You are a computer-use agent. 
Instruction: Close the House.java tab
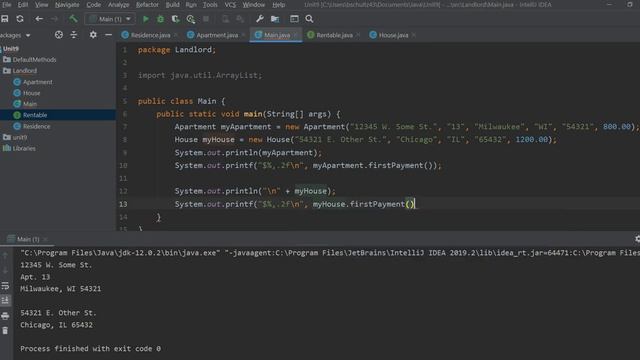click(413, 36)
